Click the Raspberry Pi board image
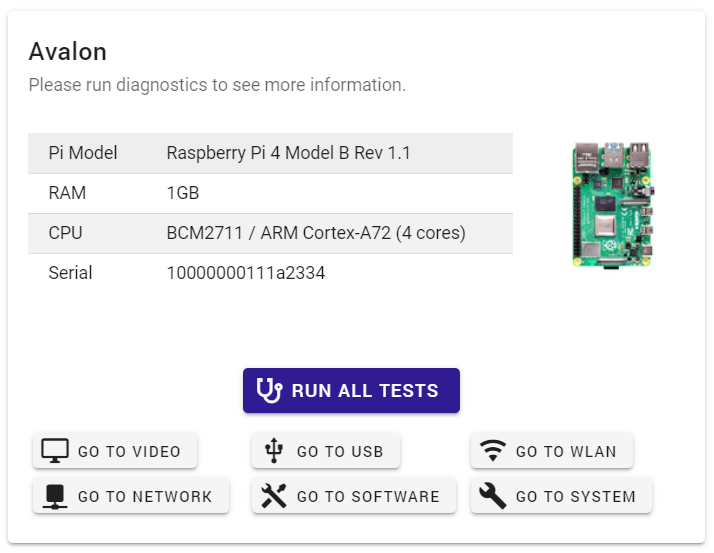 pos(613,205)
